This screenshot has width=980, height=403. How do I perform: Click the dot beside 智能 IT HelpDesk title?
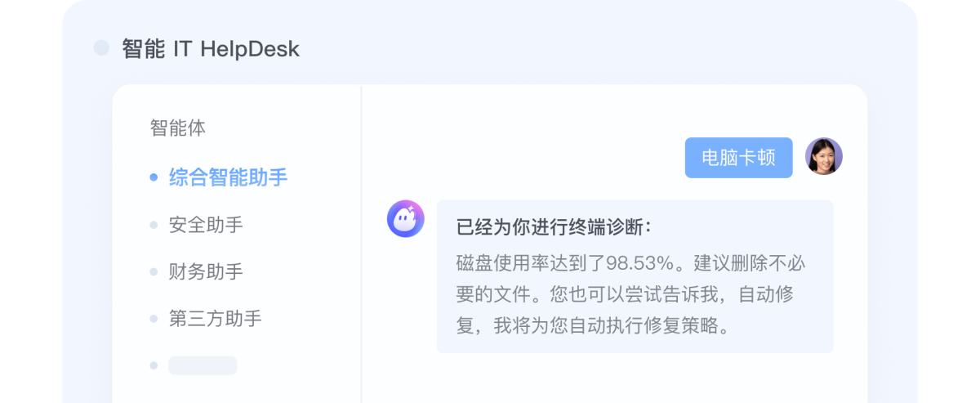pos(101,48)
